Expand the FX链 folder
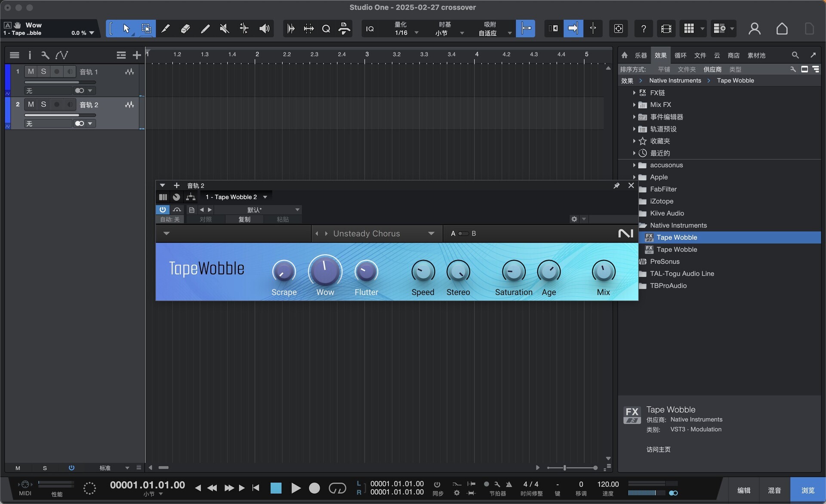This screenshot has width=826, height=504. tap(634, 92)
